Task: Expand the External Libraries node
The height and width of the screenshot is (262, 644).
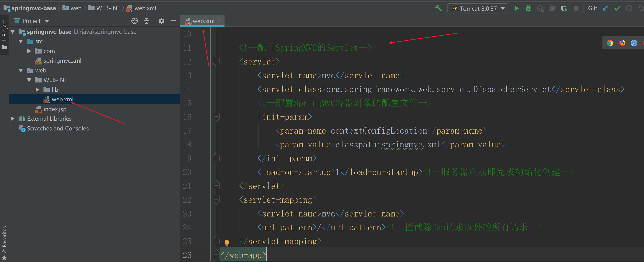Action: 13,119
